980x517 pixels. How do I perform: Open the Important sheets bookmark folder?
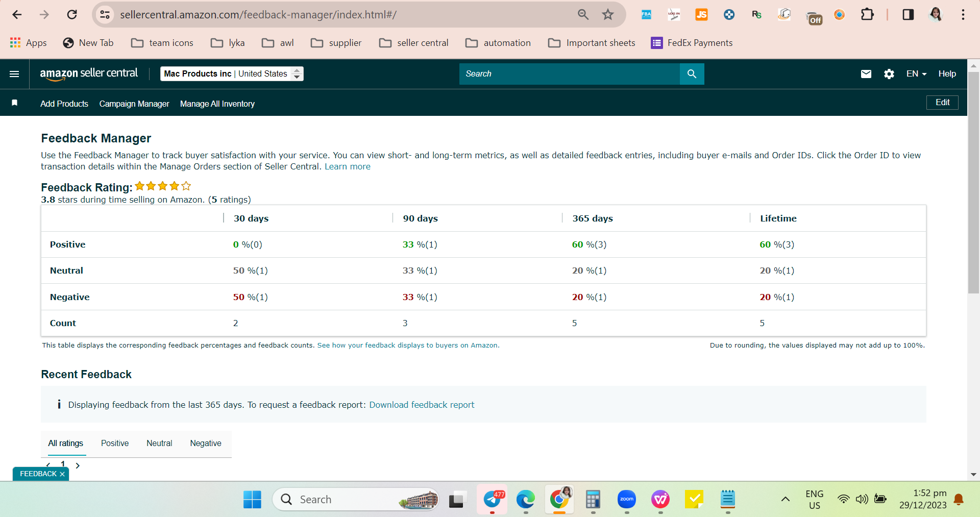[x=592, y=43]
